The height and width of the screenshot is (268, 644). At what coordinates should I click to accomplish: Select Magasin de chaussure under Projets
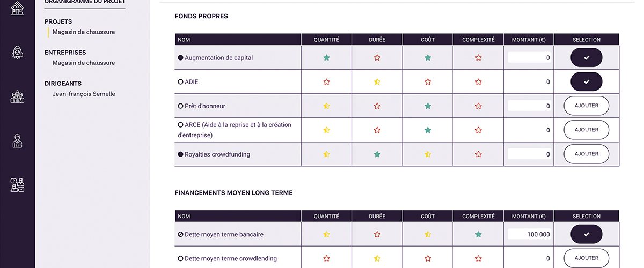click(x=84, y=32)
